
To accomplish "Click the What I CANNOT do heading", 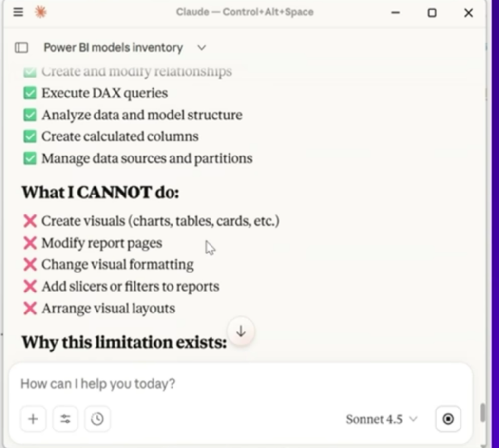I will pos(100,193).
